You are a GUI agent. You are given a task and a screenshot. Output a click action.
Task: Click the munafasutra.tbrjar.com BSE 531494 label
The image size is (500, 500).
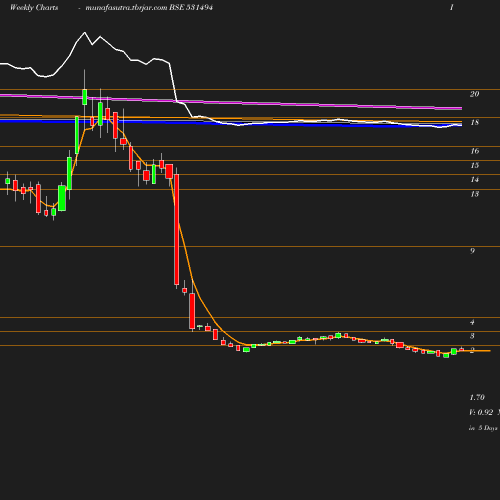pyautogui.click(x=149, y=8)
